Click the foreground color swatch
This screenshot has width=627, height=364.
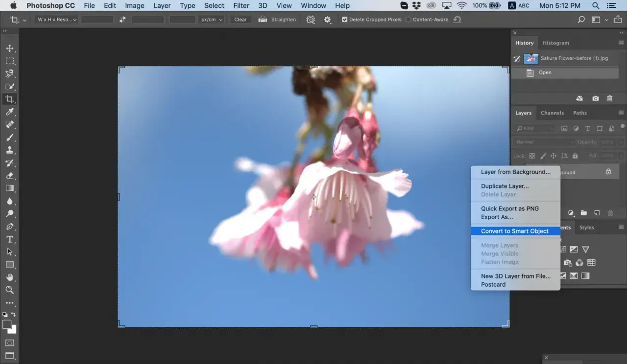coord(7,324)
